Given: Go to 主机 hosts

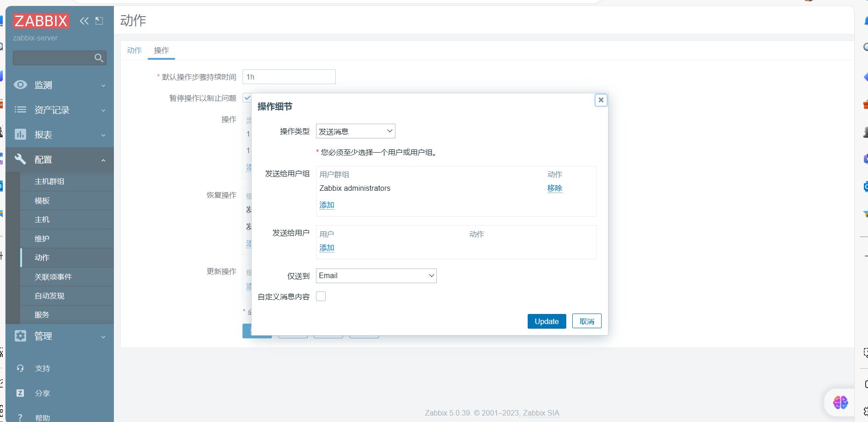Looking at the screenshot, I should coord(67,220).
